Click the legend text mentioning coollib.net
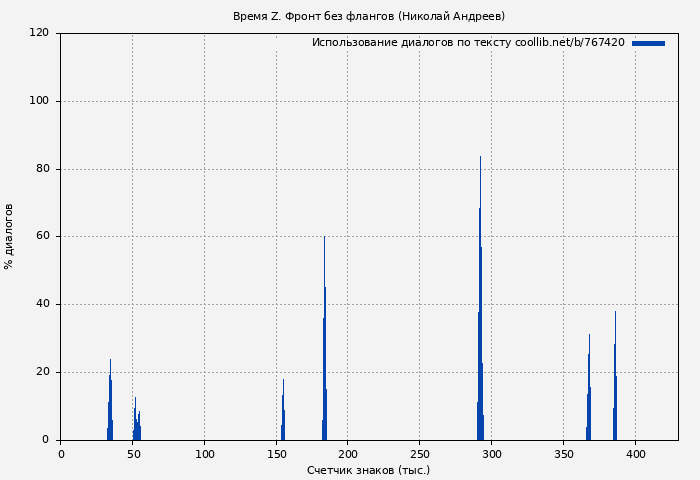Screen dimensions: 700x480 (x=468, y=43)
